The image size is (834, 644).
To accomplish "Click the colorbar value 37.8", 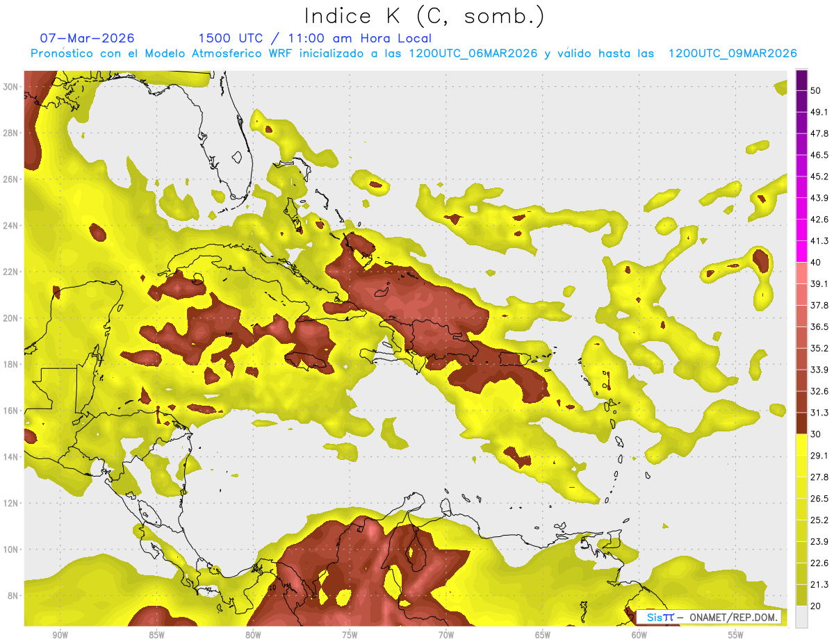I will (x=819, y=306).
